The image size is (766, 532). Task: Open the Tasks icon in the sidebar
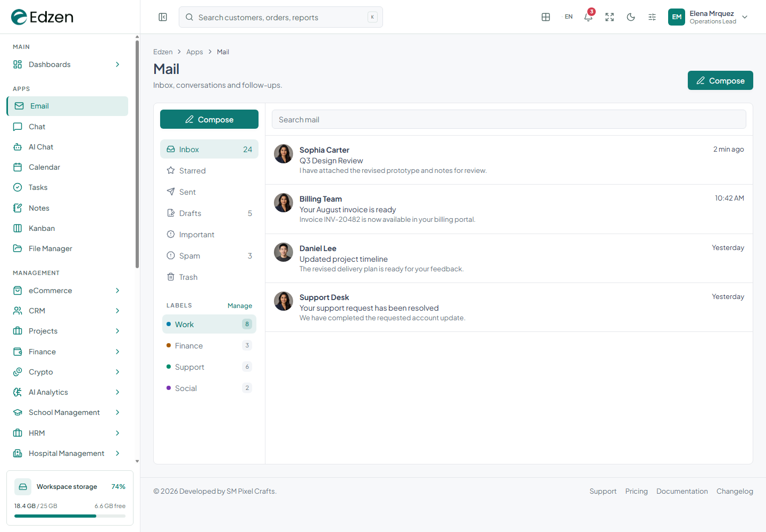click(18, 187)
